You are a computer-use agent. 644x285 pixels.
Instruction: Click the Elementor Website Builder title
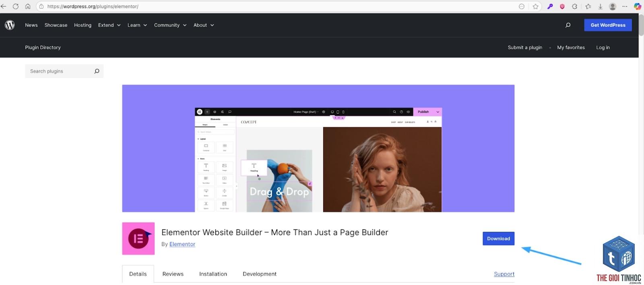point(275,233)
